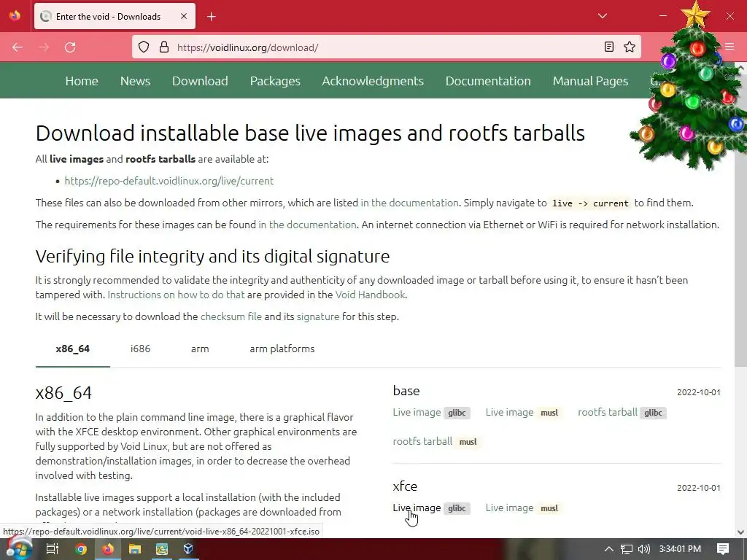Open Packages in the site navigation
This screenshot has width=747, height=560.
(275, 81)
